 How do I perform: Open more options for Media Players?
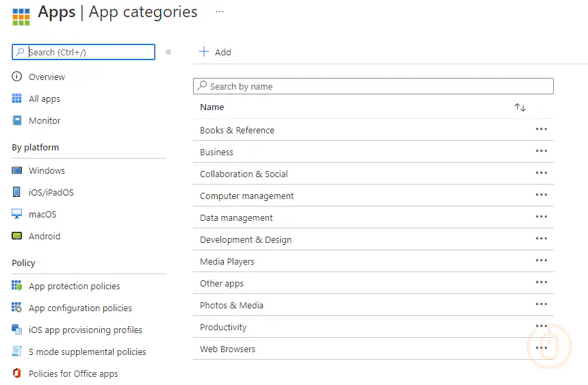coord(541,261)
